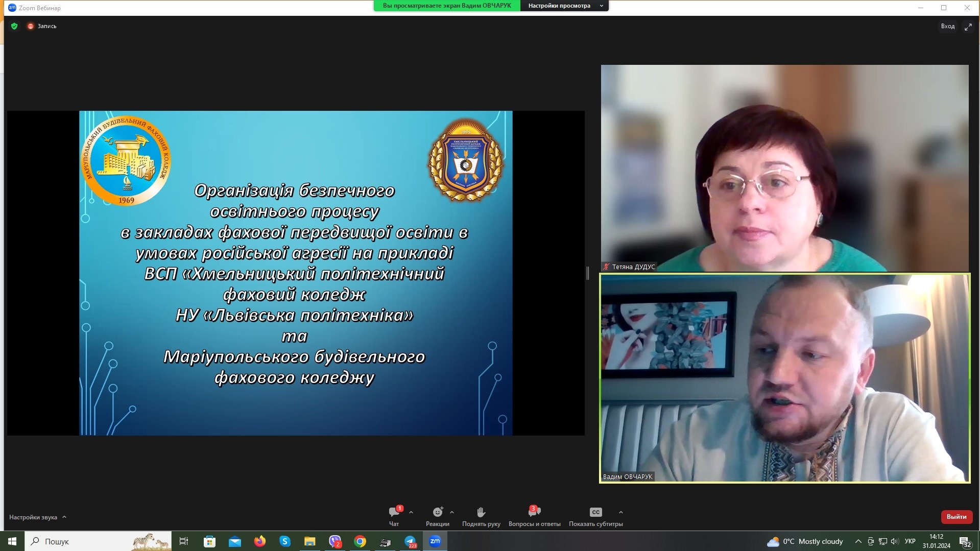Expand the subtitles options arrow
The width and height of the screenshot is (980, 551).
(x=621, y=512)
